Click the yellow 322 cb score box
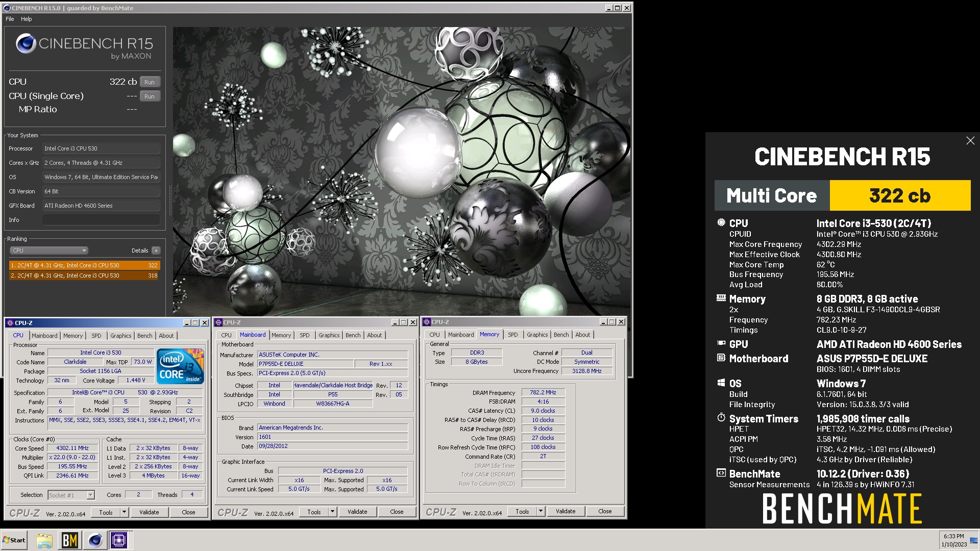 pyautogui.click(x=900, y=195)
